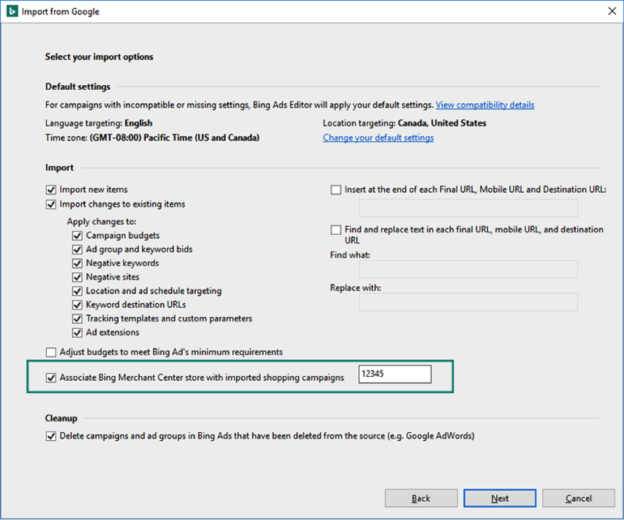The height and width of the screenshot is (520, 624).
Task: Click the Cancel button
Action: (x=579, y=498)
